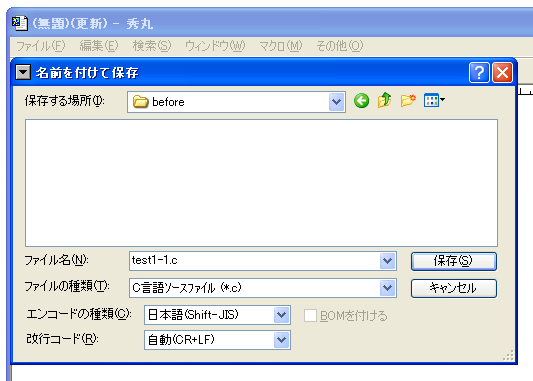Click the help question mark button
The width and height of the screenshot is (533, 381).
(479, 72)
